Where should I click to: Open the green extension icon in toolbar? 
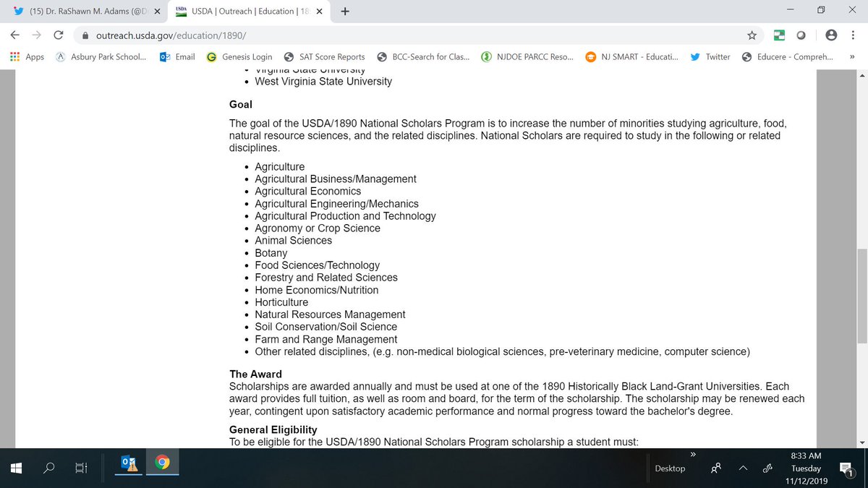pyautogui.click(x=779, y=35)
